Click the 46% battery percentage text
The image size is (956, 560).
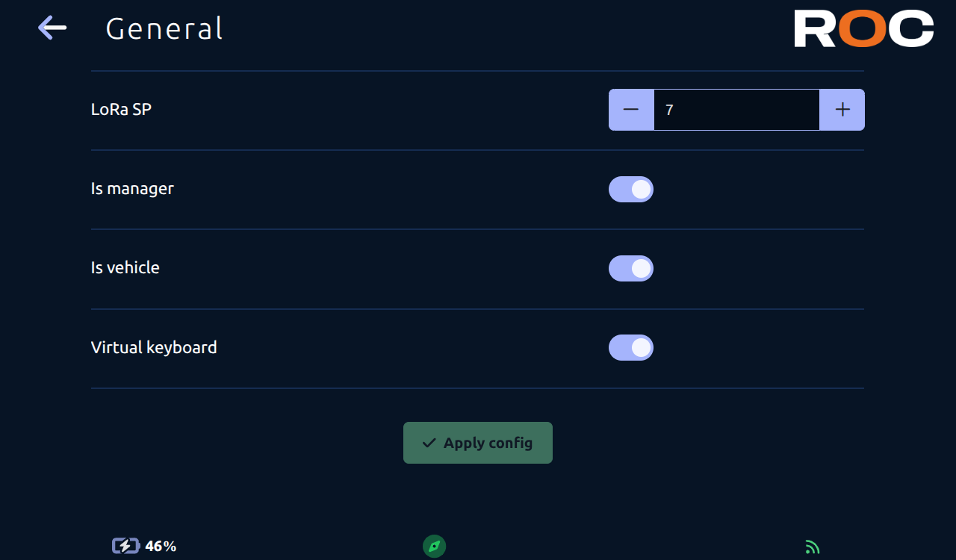click(x=161, y=546)
